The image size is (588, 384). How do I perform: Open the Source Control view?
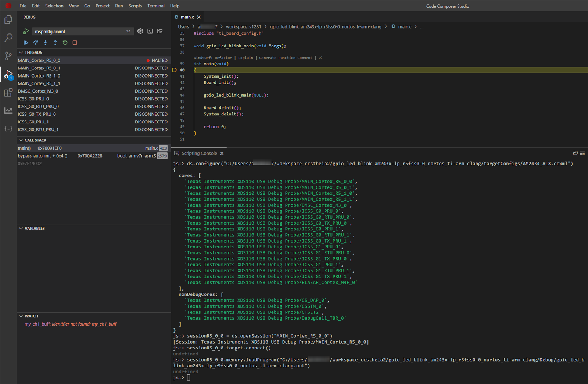tap(8, 56)
